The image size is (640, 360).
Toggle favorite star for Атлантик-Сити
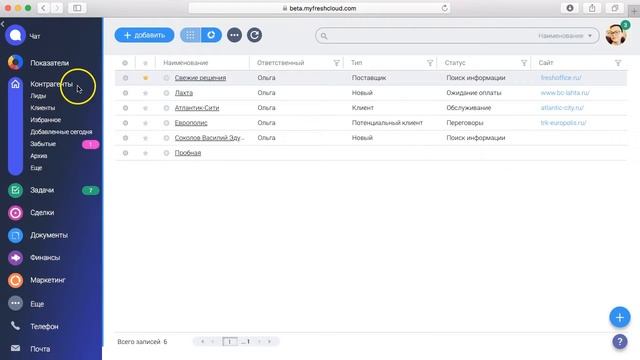pyautogui.click(x=145, y=108)
